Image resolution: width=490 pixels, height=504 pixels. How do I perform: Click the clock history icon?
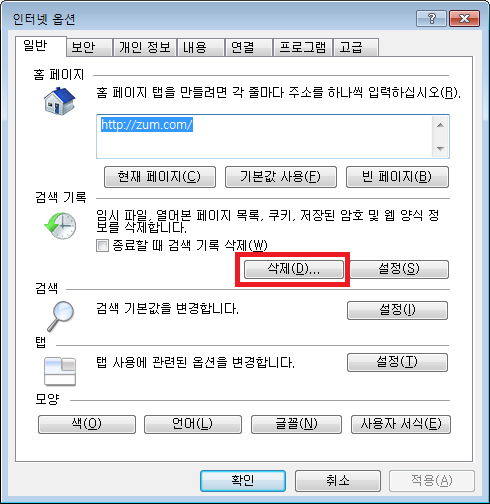coord(60,225)
